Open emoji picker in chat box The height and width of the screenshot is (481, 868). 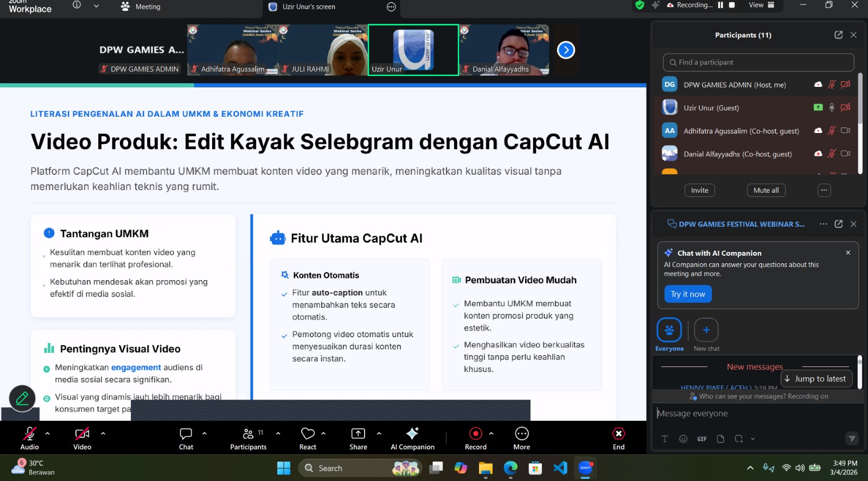683,439
